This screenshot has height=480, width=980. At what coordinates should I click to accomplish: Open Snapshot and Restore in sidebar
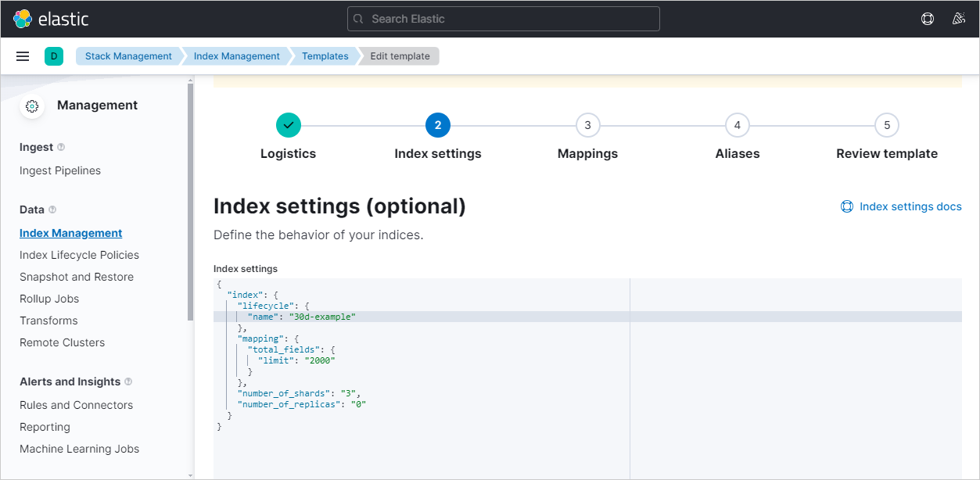77,277
